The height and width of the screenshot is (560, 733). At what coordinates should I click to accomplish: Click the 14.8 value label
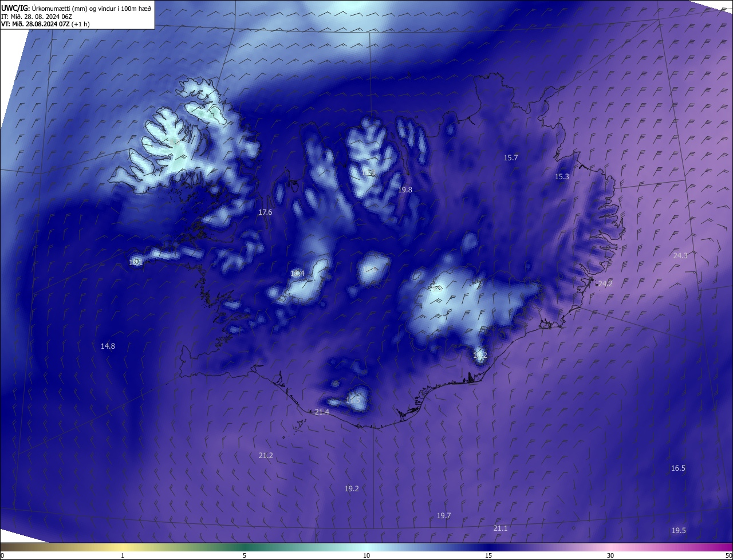click(108, 346)
